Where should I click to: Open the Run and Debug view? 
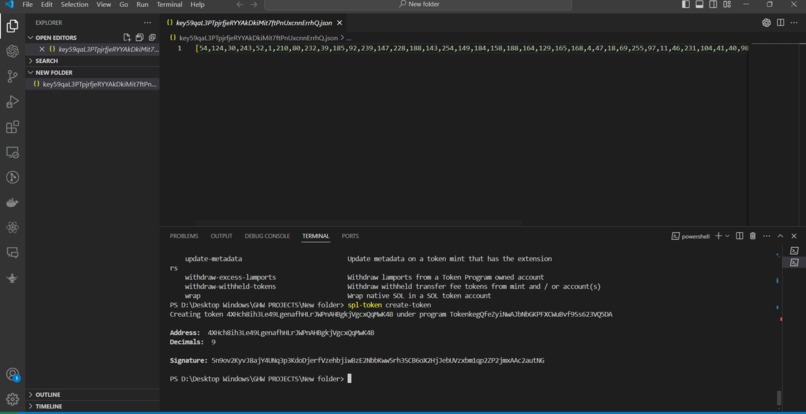[12, 102]
